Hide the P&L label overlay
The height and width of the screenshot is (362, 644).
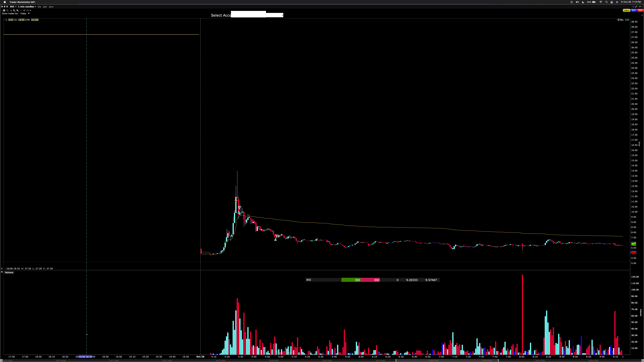tap(617, 20)
